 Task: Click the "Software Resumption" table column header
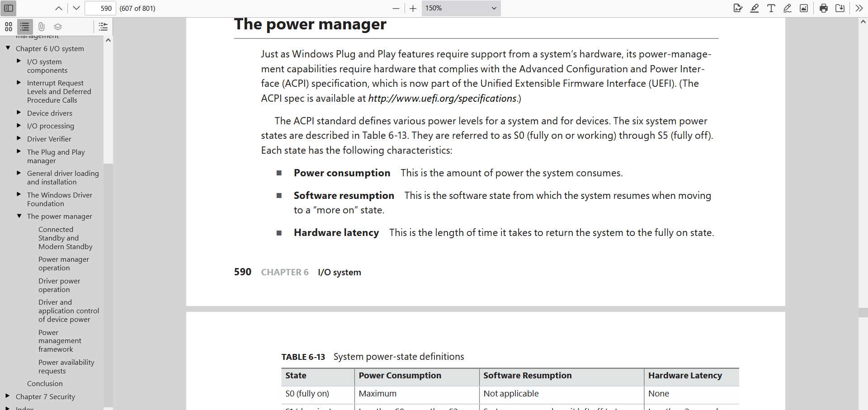528,376
